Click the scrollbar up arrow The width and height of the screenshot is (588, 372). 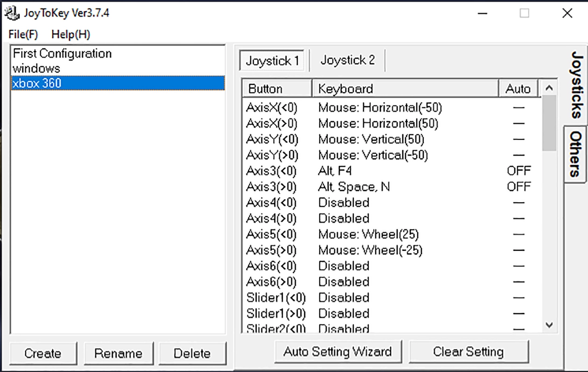[x=549, y=88]
